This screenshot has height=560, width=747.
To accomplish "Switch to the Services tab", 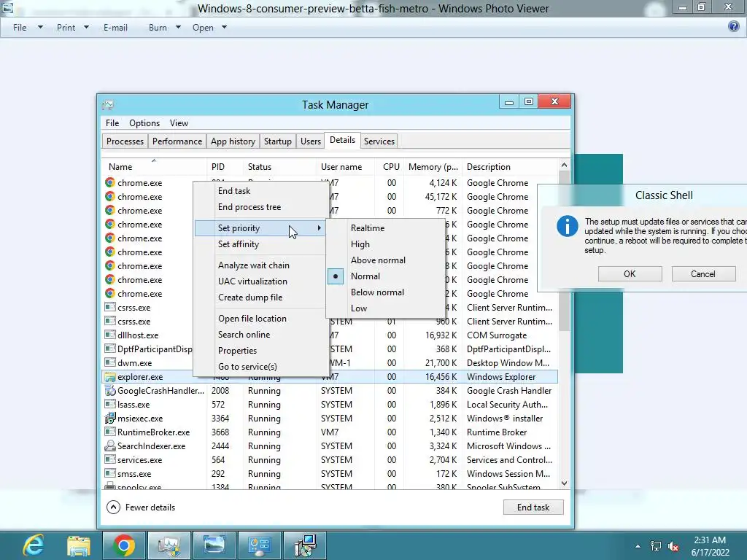I will (379, 141).
